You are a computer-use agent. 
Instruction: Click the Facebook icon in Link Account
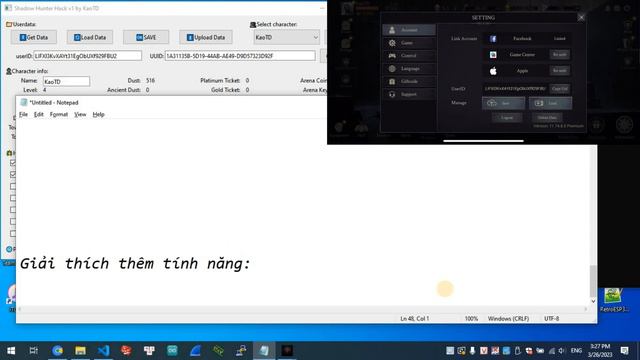coord(493,38)
